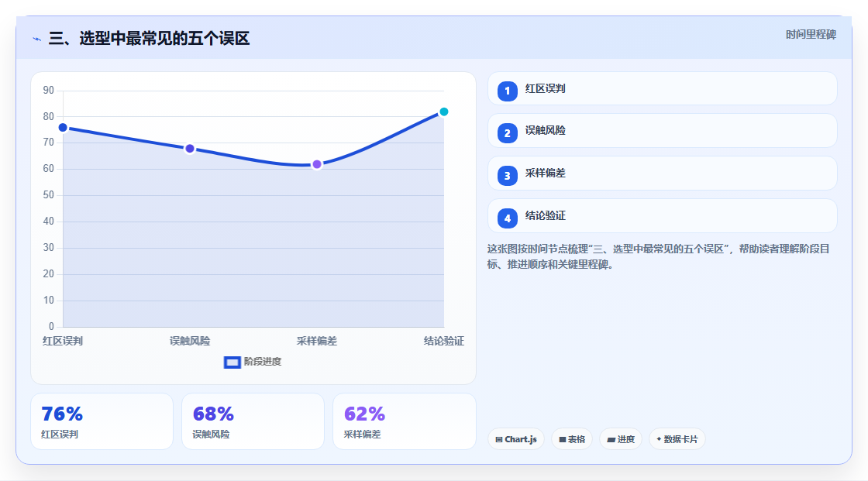
Task: Click the number 1 badge for 红区误判
Action: coord(507,91)
